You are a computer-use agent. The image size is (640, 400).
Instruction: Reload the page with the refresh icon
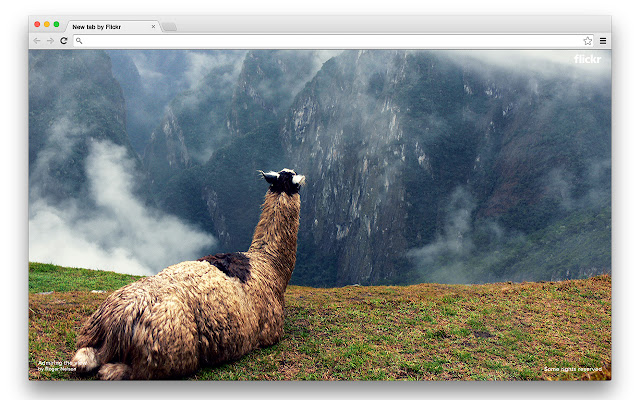point(64,41)
